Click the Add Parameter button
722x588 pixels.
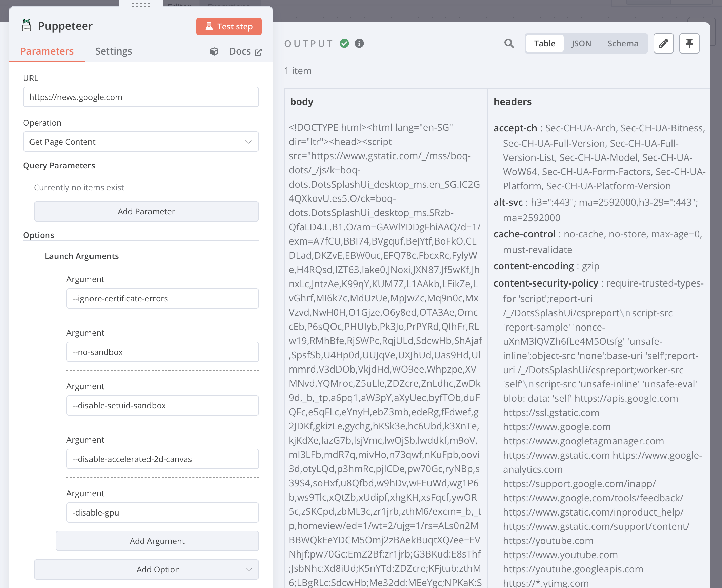[x=146, y=211]
